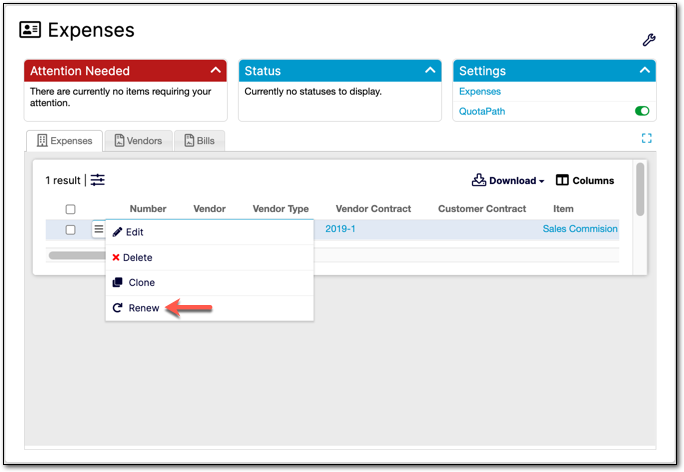
Task: Click the horizontal table scrollbar
Action: pos(77,255)
